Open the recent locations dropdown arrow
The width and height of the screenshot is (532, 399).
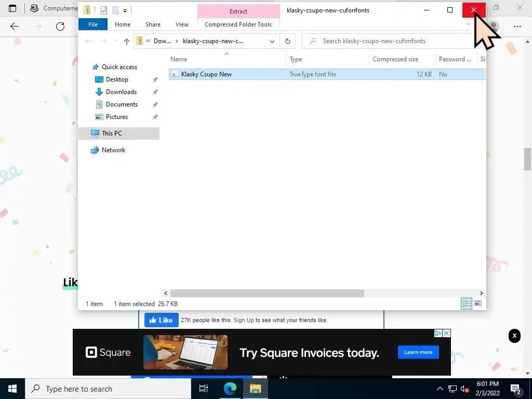(x=116, y=41)
